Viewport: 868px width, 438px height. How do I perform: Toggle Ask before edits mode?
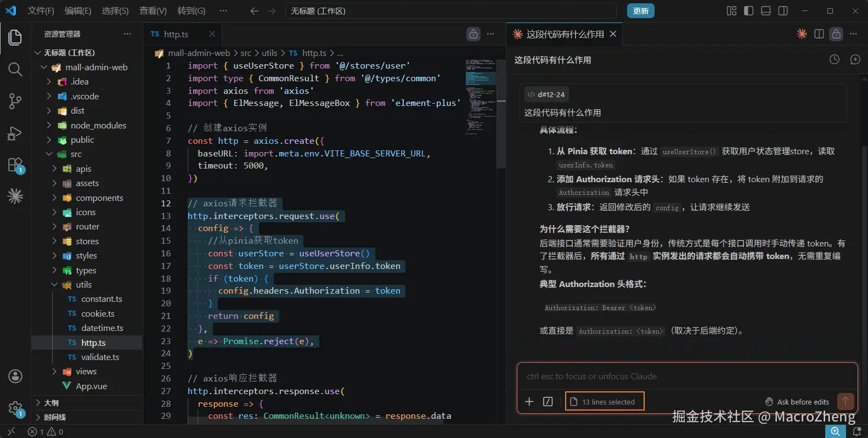tap(797, 402)
